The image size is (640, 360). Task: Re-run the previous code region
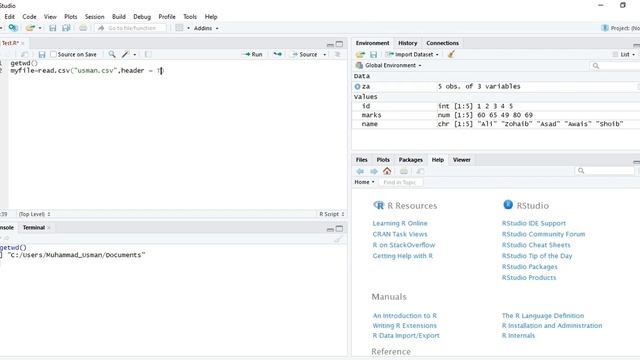[x=278, y=54]
